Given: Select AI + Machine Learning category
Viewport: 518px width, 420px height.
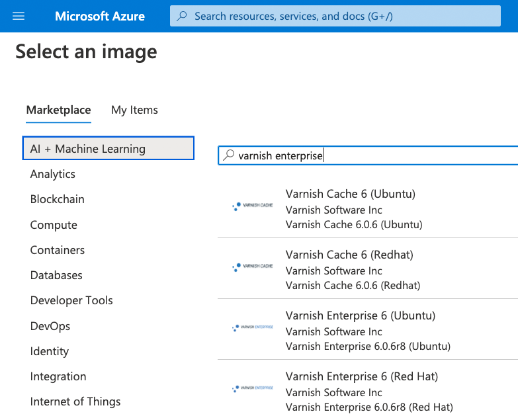Looking at the screenshot, I should (x=108, y=148).
